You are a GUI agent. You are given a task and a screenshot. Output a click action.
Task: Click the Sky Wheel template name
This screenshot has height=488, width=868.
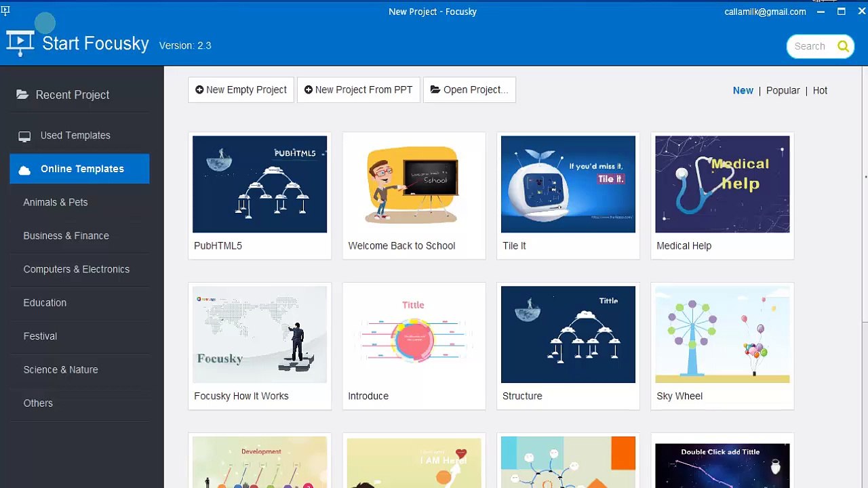point(679,396)
